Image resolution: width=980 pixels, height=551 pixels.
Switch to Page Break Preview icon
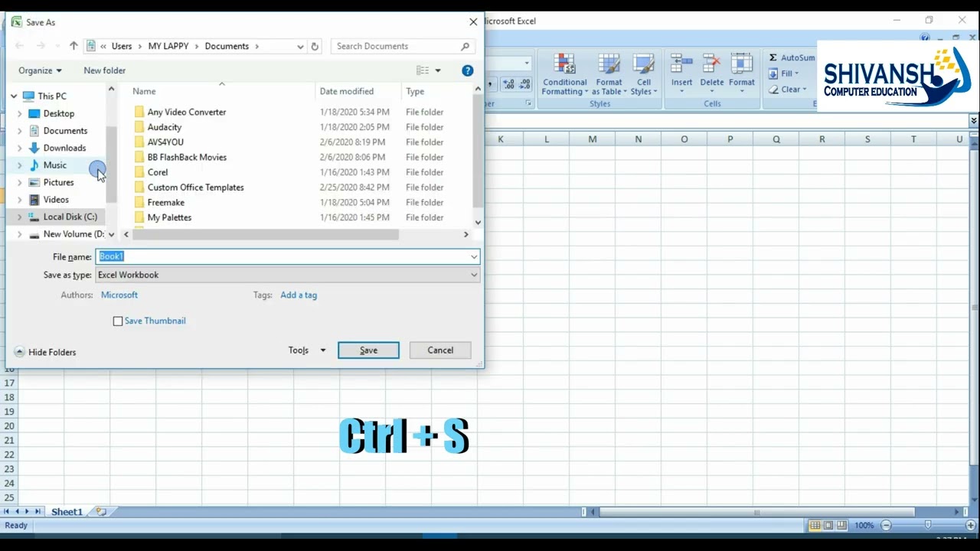pos(842,526)
